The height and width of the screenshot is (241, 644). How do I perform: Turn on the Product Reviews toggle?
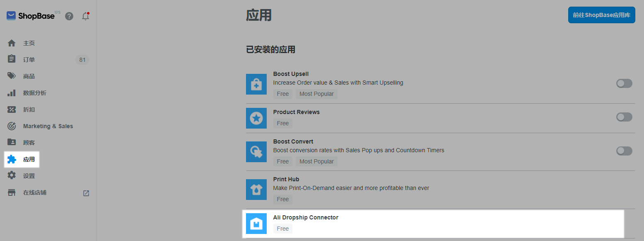[x=624, y=117]
